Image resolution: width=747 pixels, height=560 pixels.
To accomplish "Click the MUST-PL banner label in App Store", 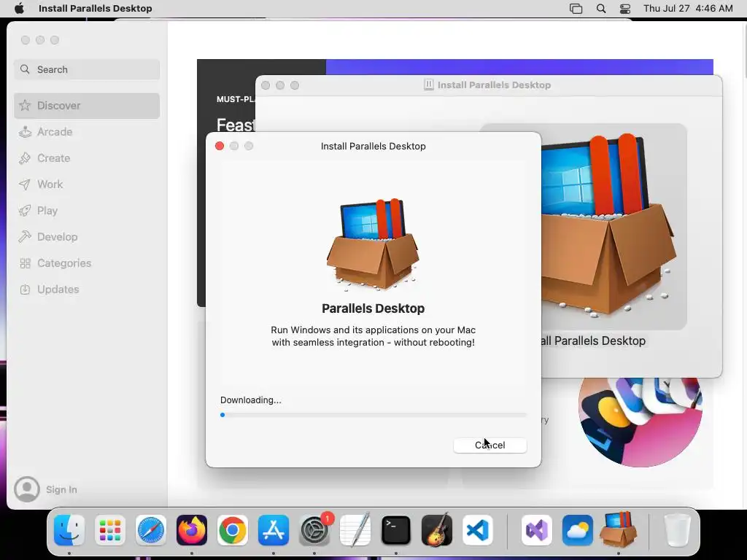I will [x=236, y=99].
